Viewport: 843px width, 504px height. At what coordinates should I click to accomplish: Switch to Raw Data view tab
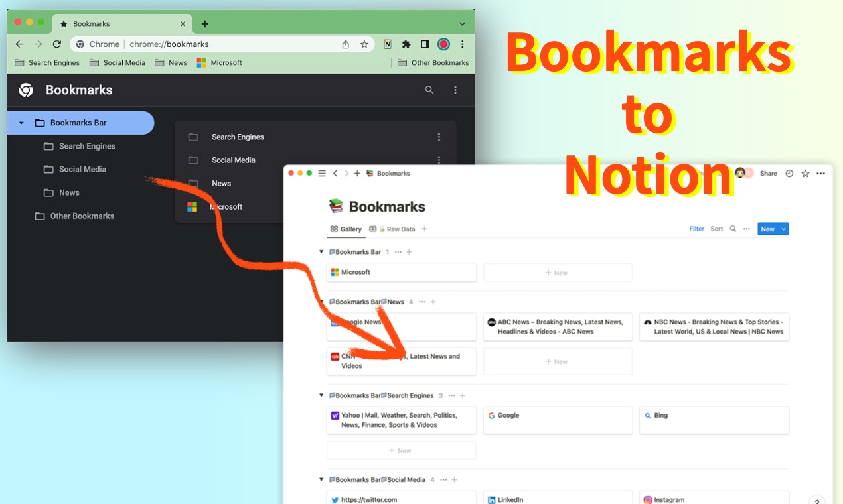pos(392,229)
